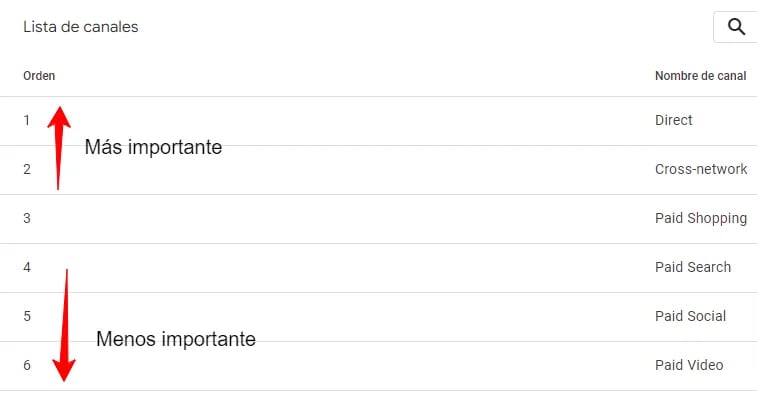Select the Paid Video channel
Image resolution: width=757 pixels, height=396 pixels.
click(689, 365)
